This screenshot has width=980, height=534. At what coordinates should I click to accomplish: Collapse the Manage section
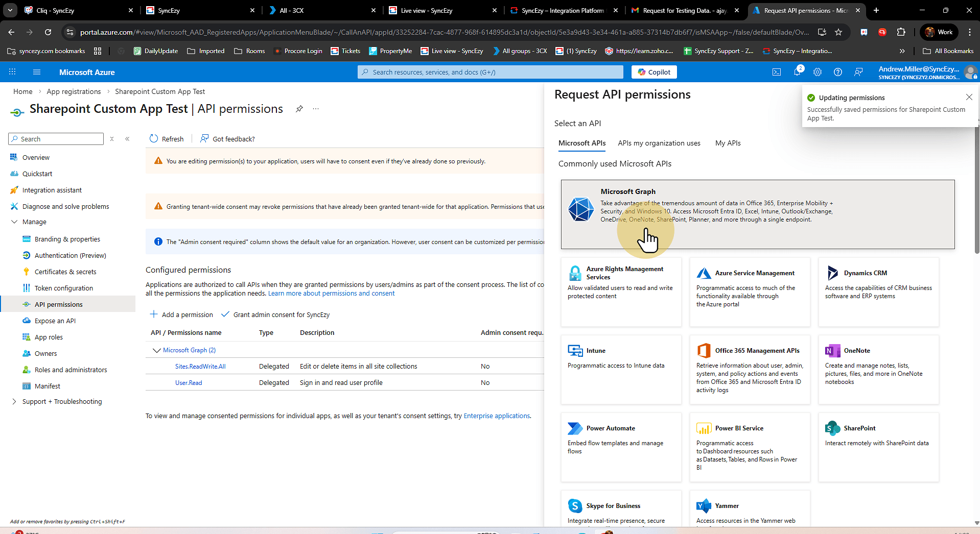14,222
